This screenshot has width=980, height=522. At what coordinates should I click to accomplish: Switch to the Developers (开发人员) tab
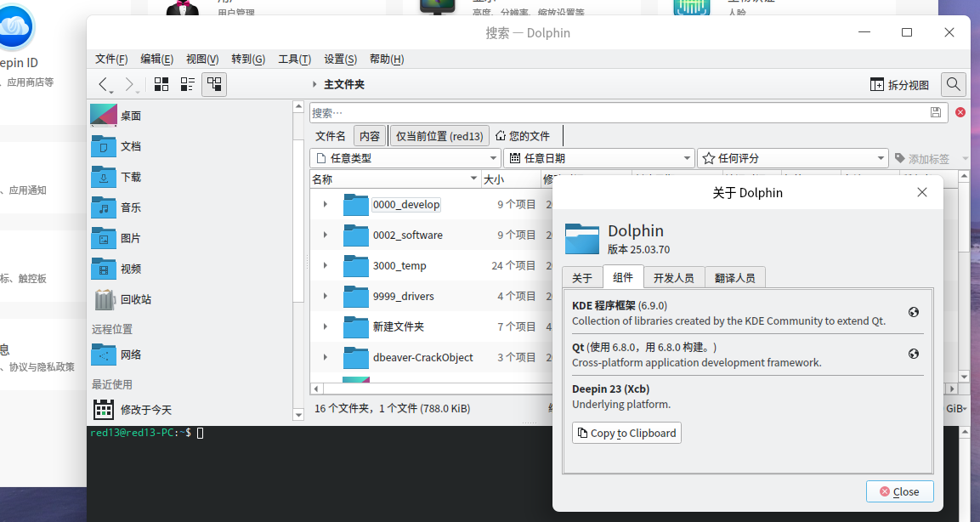coord(674,277)
